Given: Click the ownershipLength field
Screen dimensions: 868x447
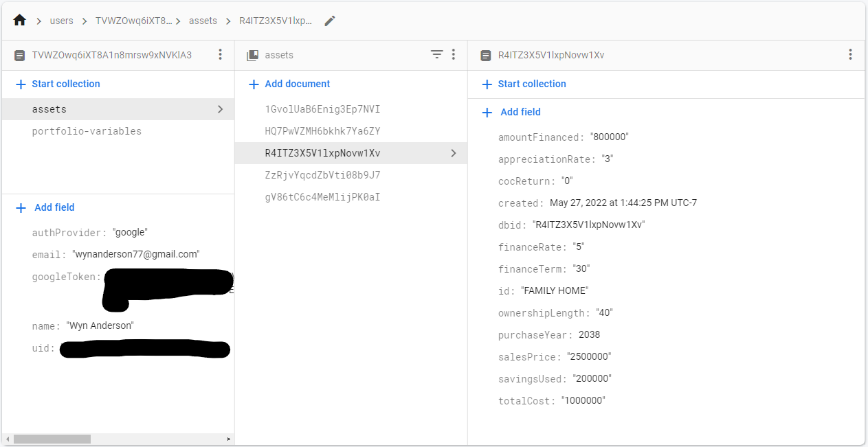Looking at the screenshot, I should coord(555,313).
